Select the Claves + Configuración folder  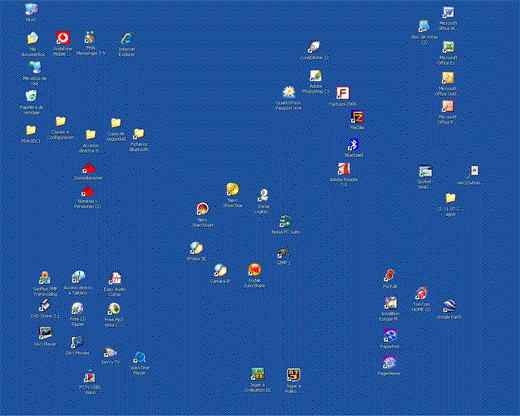60,121
